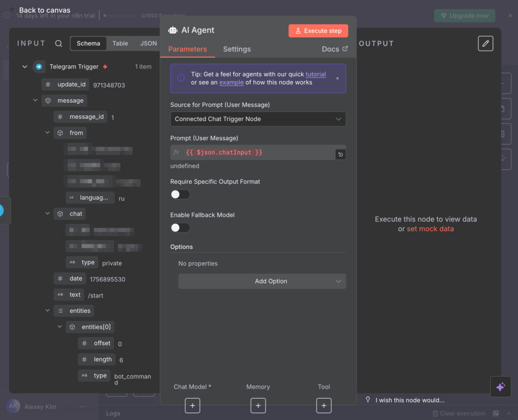Switch INPUT view to Table
Screen dimensions: 518x420
click(120, 44)
